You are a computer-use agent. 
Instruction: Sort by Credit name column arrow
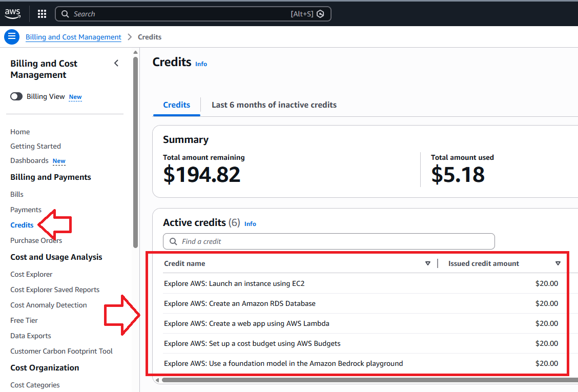click(x=427, y=263)
